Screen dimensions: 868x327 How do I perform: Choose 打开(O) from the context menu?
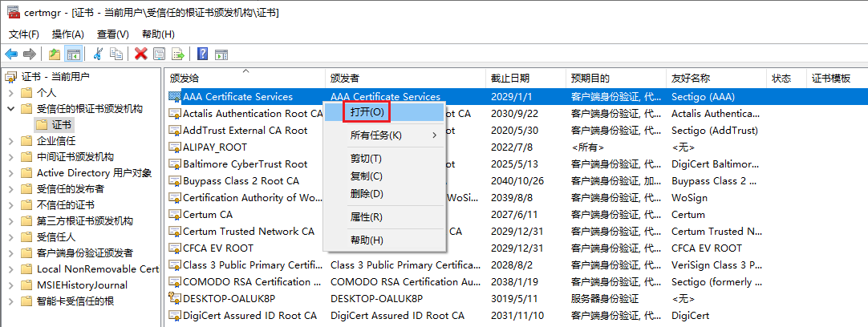point(366,112)
